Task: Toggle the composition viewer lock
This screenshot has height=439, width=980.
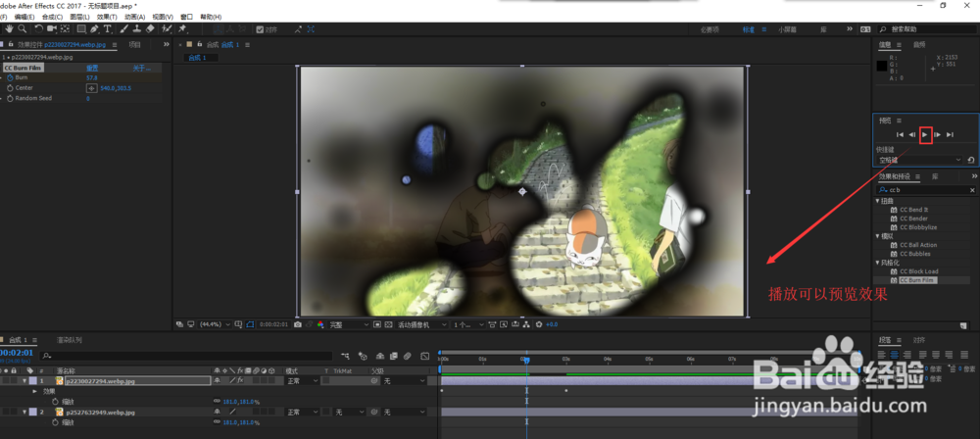Action: [200, 44]
